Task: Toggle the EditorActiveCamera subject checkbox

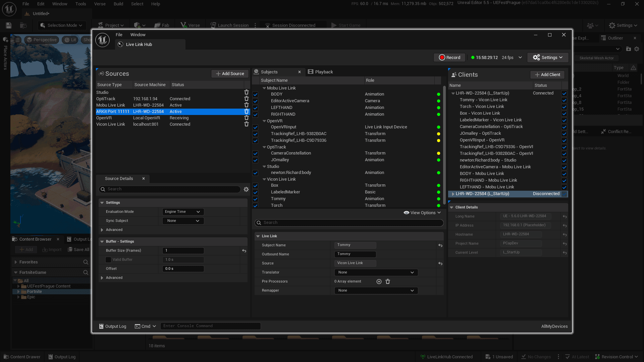Action: (x=255, y=101)
